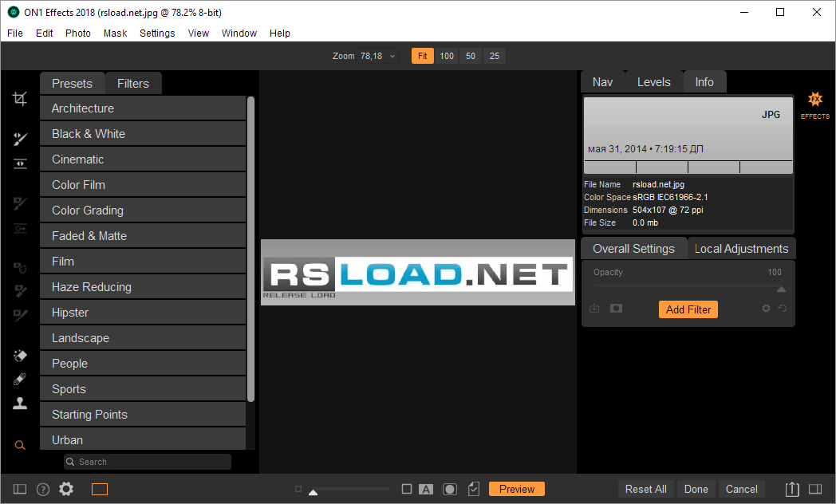Image resolution: width=836 pixels, height=504 pixels.
Task: Expand the Haze Reducing preset category
Action: (x=143, y=287)
